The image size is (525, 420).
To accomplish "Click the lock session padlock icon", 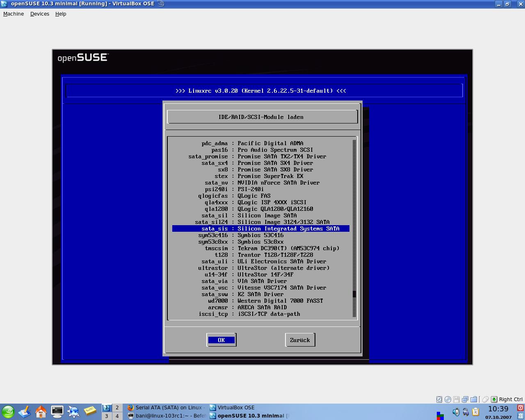I will (520, 416).
